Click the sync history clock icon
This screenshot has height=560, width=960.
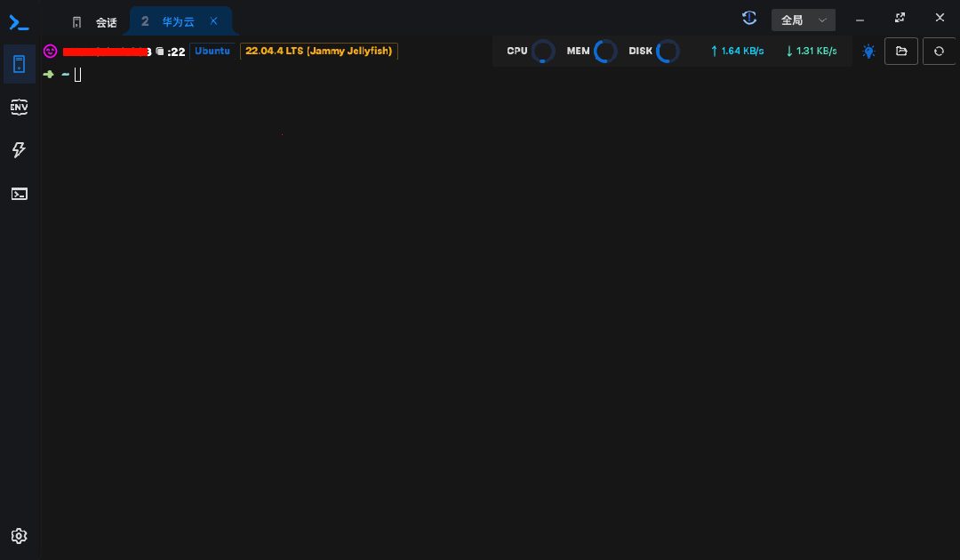(748, 19)
